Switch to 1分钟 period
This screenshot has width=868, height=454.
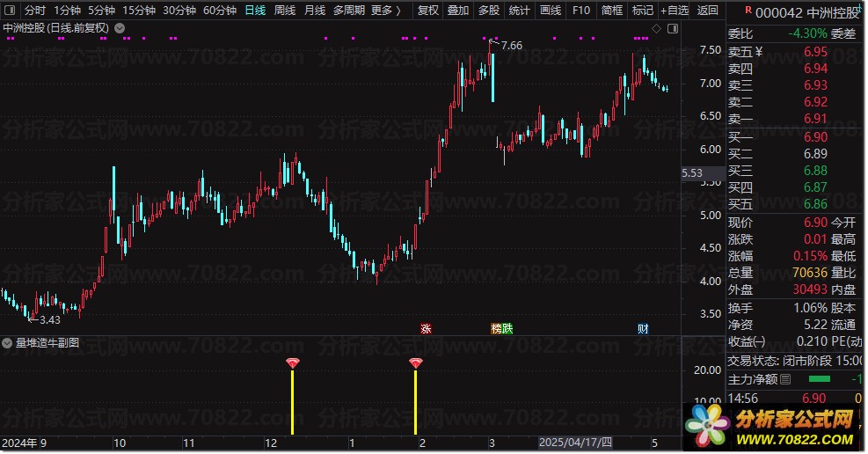coord(67,10)
